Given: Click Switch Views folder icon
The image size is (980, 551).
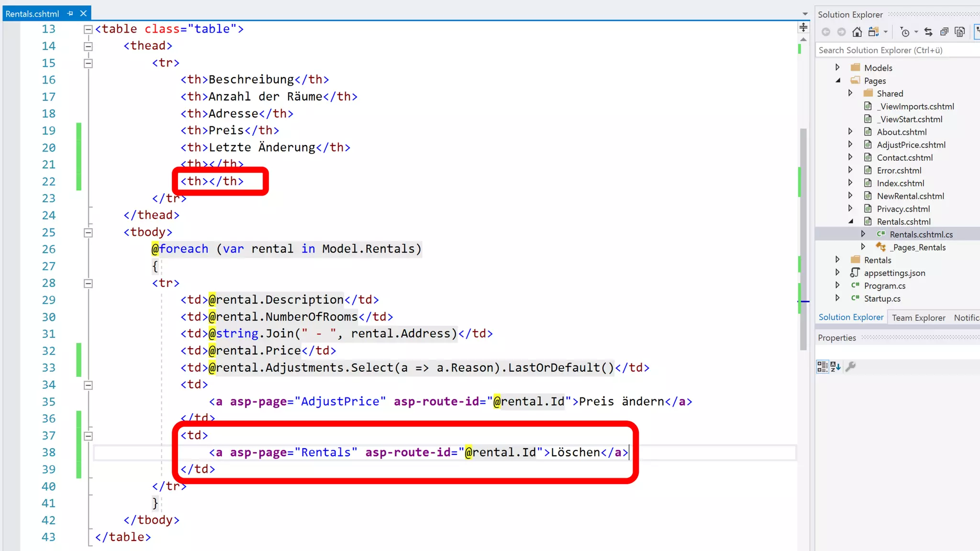Looking at the screenshot, I should [873, 32].
